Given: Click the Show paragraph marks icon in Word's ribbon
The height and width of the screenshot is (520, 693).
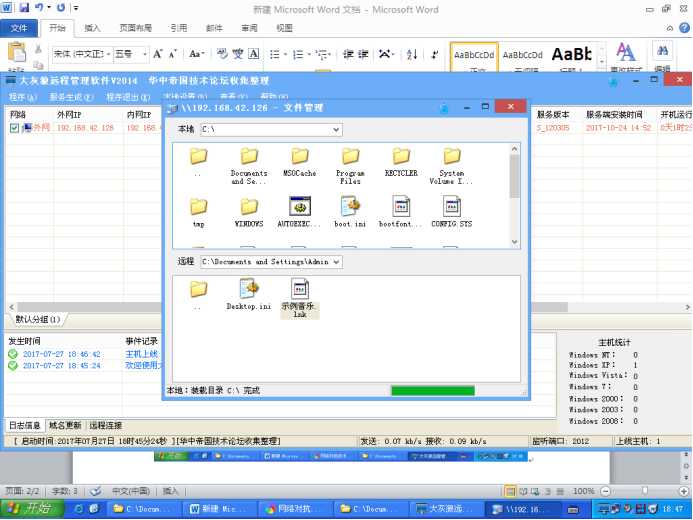Looking at the screenshot, I should pyautogui.click(x=435, y=54).
